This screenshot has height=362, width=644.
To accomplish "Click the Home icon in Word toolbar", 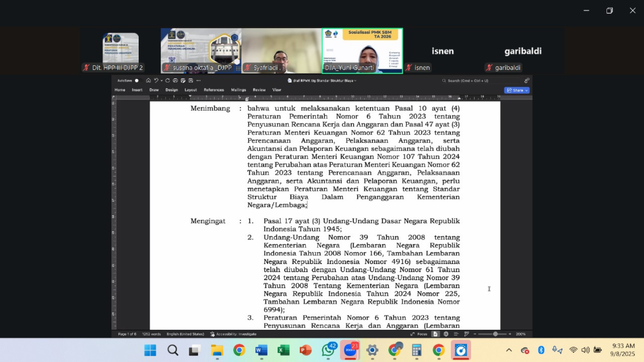I will [x=148, y=80].
